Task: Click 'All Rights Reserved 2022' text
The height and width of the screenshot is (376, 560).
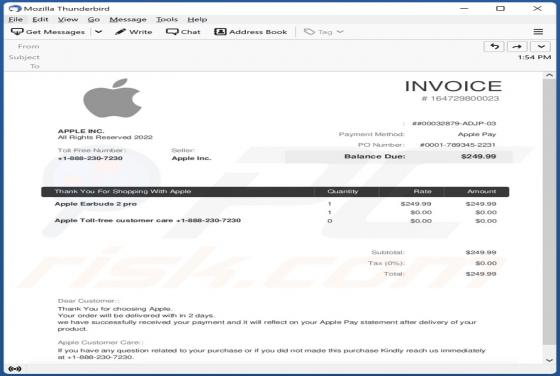Action: (x=105, y=137)
